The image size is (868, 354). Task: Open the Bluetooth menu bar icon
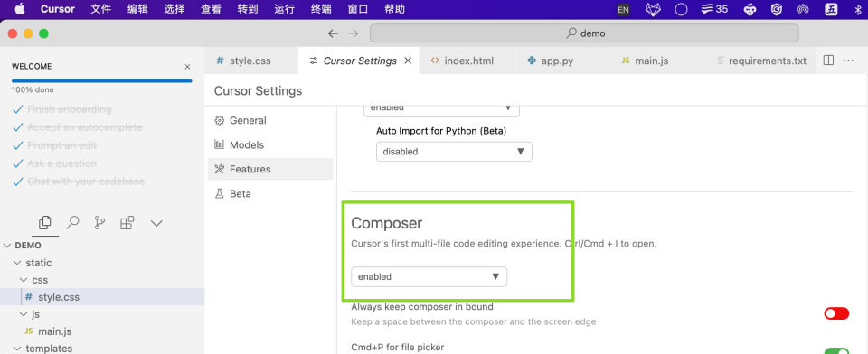pos(857,9)
